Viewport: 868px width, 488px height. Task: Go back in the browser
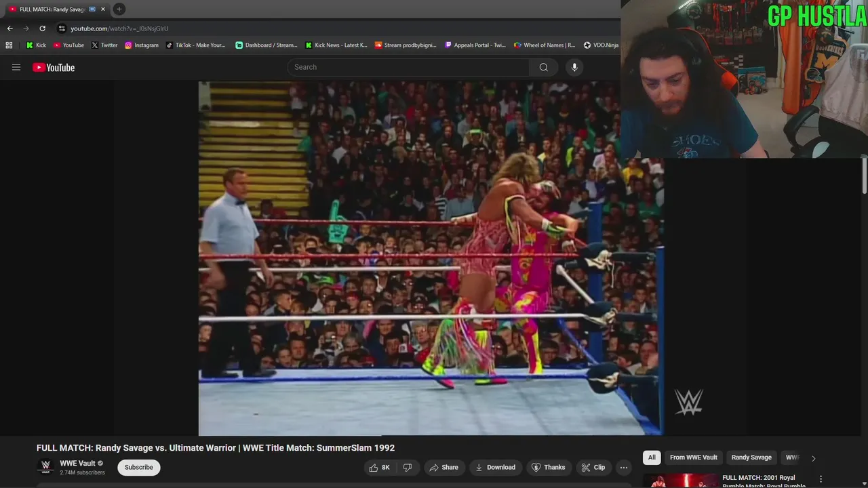pos(9,28)
